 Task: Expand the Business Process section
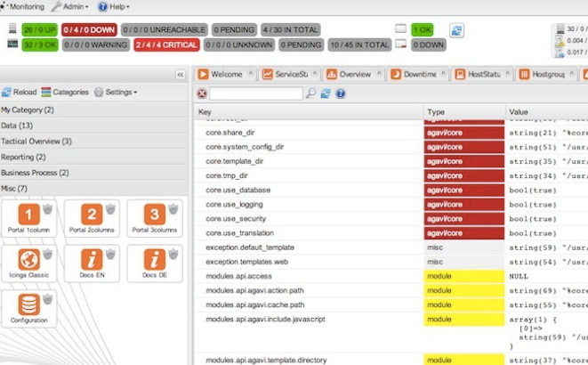93,173
